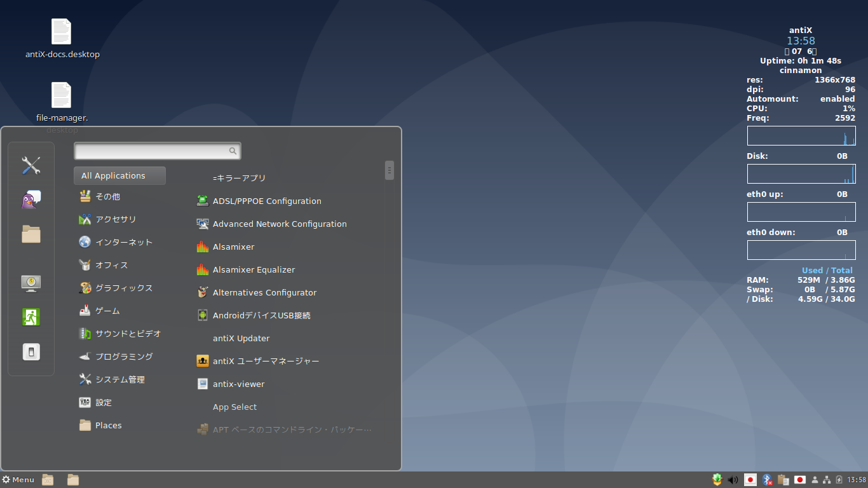Switch keyboard layout via Japanese flag icon
Image resolution: width=868 pixels, height=488 pixels.
point(750,480)
